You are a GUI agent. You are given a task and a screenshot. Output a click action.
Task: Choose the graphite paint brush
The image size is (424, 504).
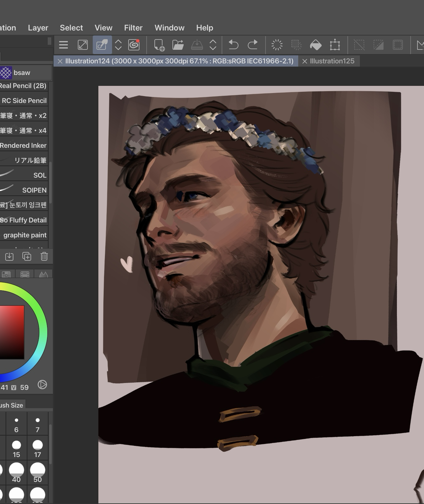pos(24,235)
